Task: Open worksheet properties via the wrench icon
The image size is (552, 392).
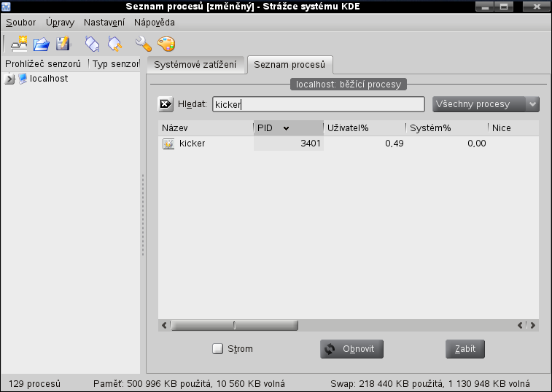Action: (x=143, y=44)
